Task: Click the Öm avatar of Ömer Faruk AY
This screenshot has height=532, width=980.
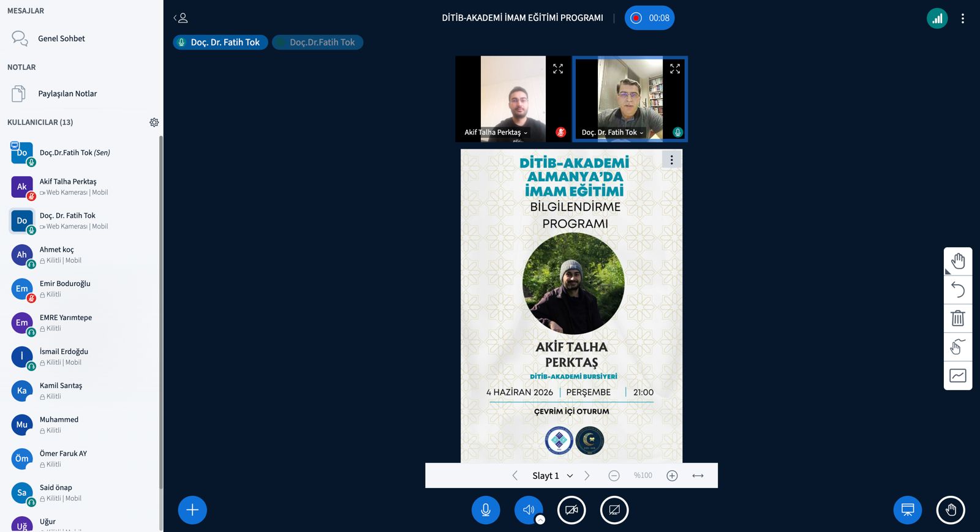Action: click(22, 459)
